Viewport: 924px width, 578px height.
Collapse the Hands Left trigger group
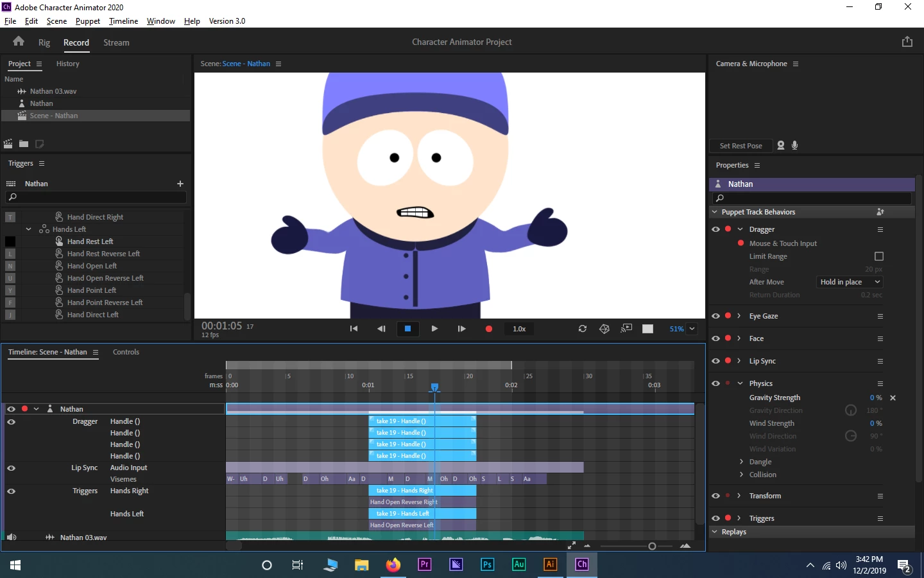(28, 229)
